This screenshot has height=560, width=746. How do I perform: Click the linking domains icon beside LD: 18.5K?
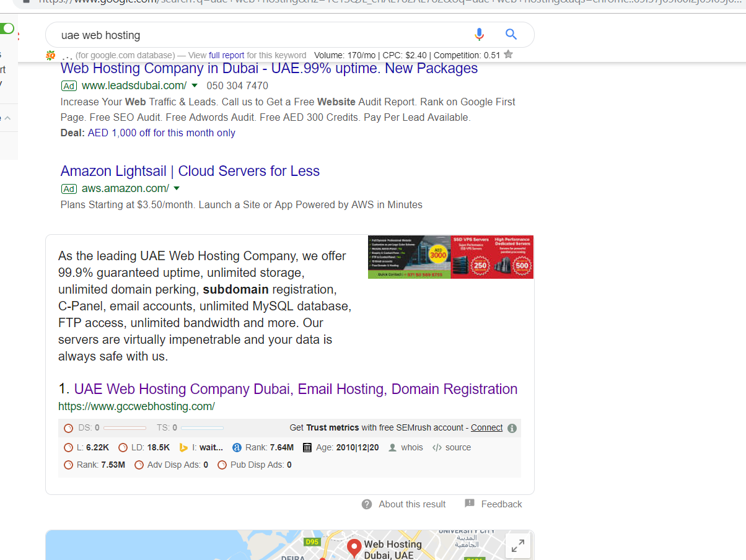[123, 447]
